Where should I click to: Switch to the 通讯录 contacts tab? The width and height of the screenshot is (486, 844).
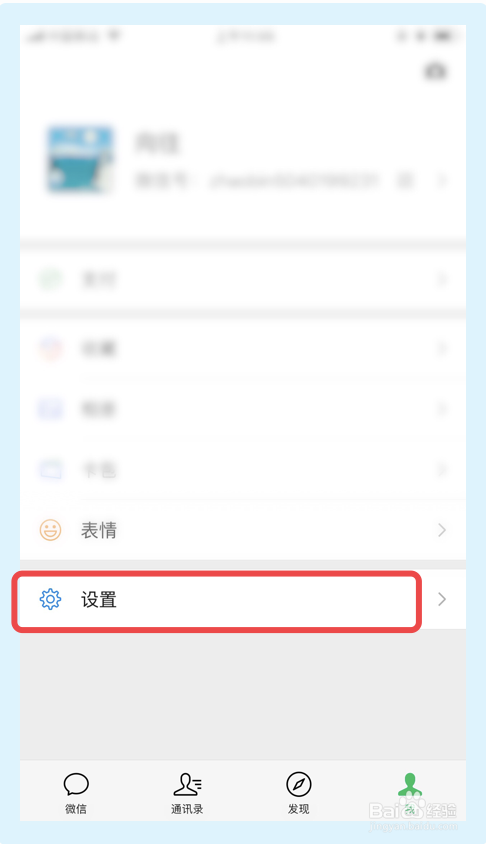pyautogui.click(x=187, y=793)
